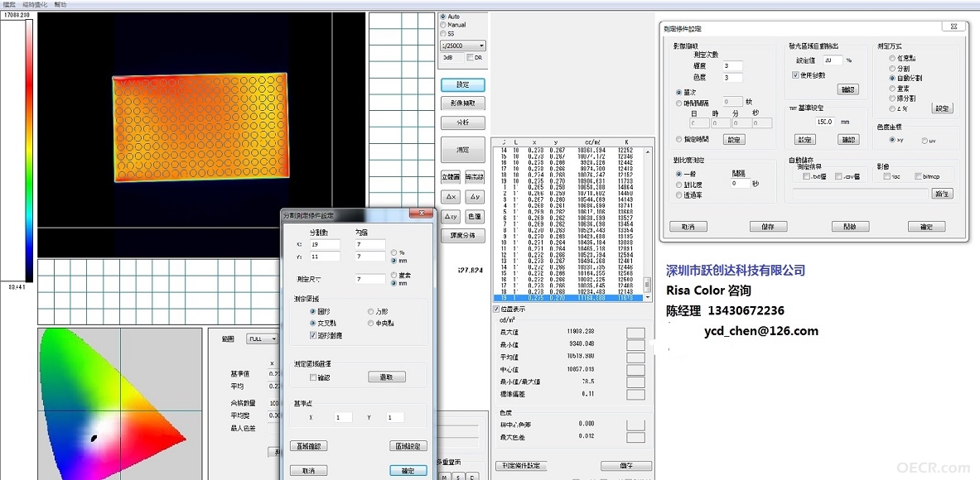This screenshot has width=980, height=480.
Task: Toggle the 確認 checkbox in split dialog
Action: pos(314,377)
